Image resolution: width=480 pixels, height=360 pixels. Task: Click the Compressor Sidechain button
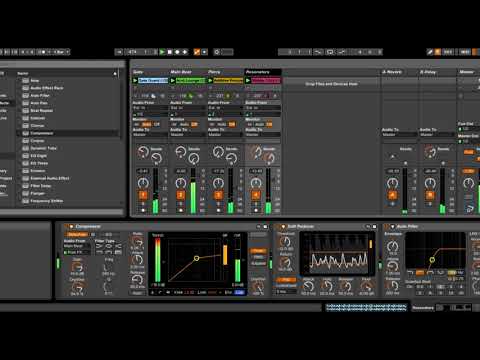77,235
